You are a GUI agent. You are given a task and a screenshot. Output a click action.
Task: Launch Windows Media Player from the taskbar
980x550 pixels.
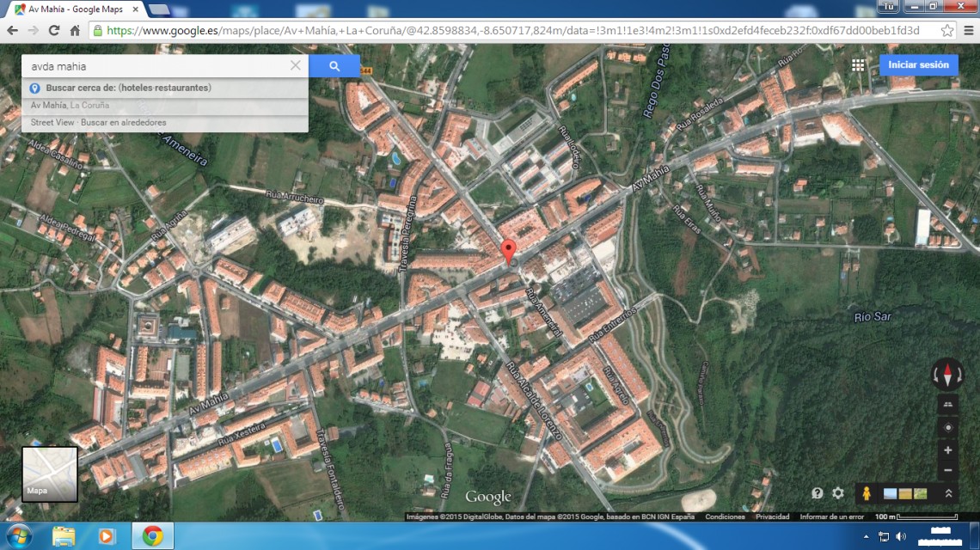[x=107, y=536]
